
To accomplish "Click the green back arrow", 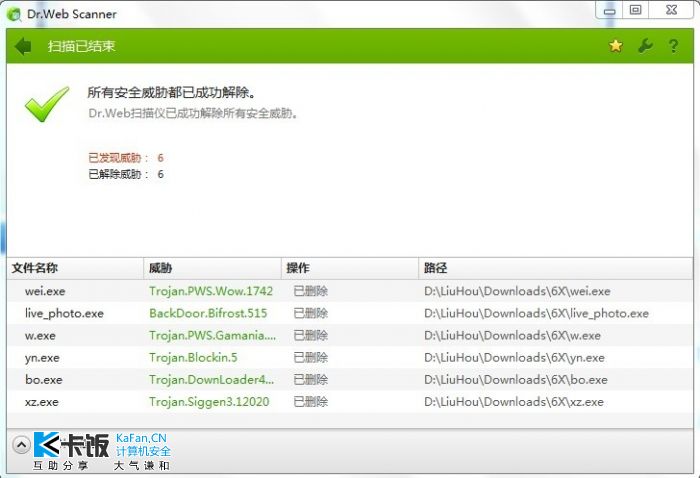I will tap(24, 46).
